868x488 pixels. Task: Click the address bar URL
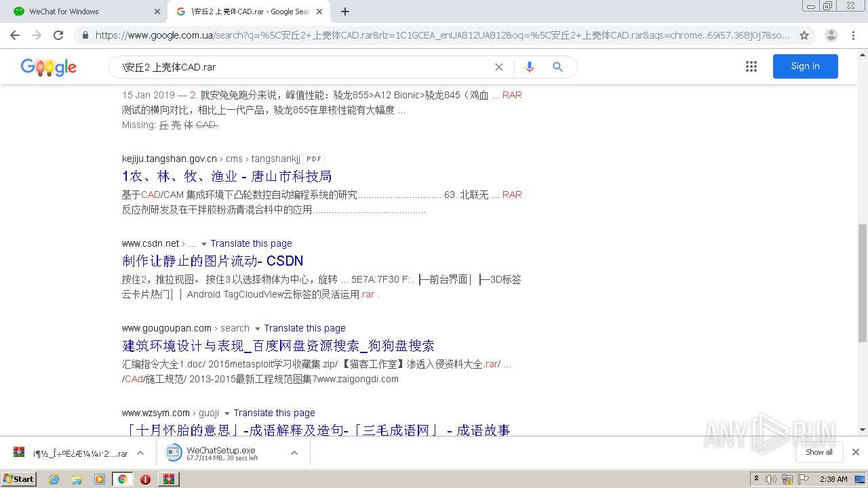coord(442,35)
